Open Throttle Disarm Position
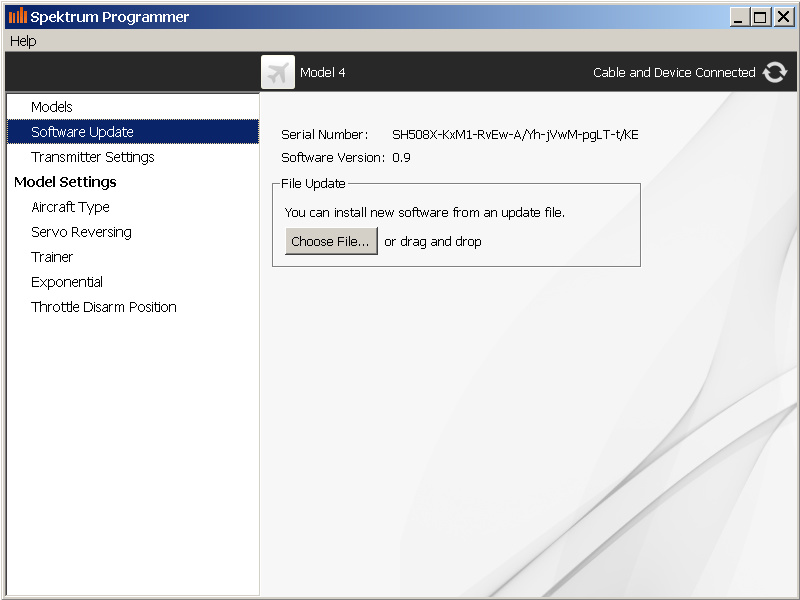The width and height of the screenshot is (800, 600). click(104, 307)
